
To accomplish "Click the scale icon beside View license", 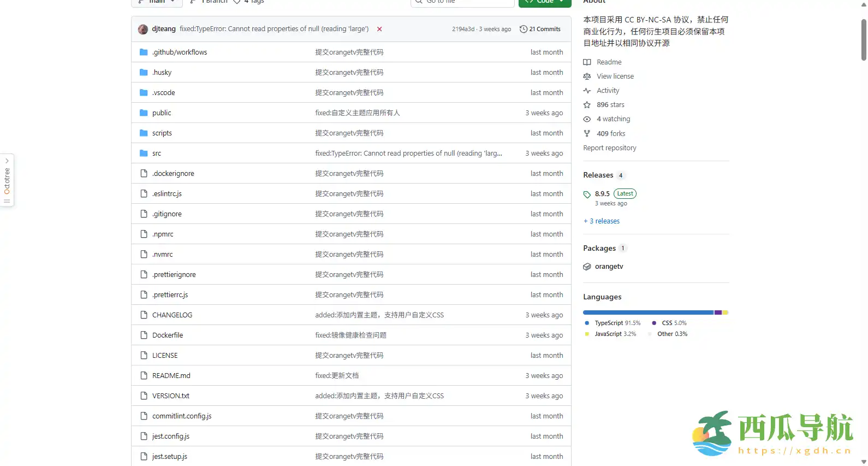I will pos(587,76).
